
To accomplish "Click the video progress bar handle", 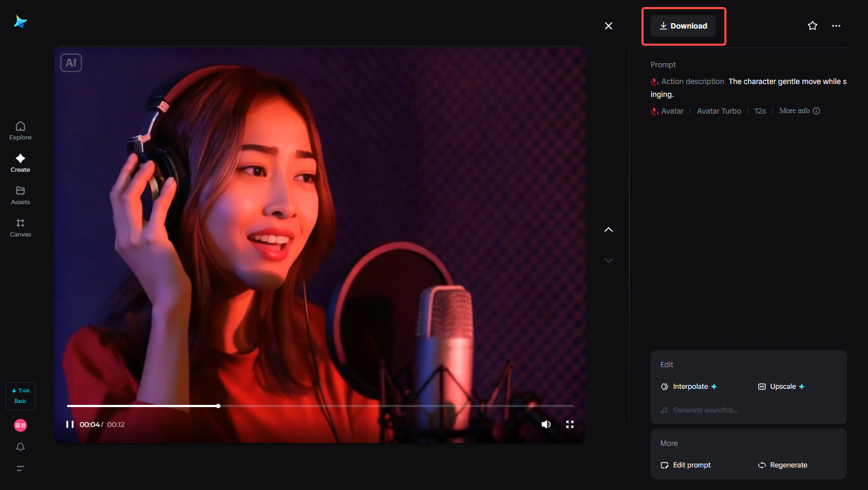I will [x=218, y=406].
